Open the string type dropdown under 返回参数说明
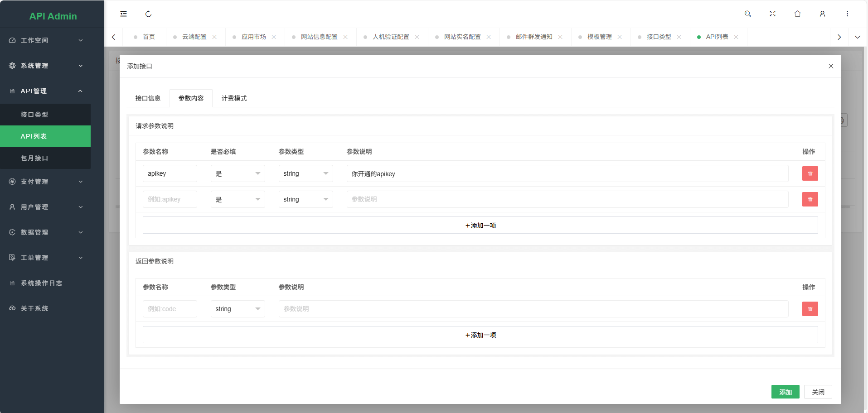Screen dimensions: 868x413 [238, 309]
